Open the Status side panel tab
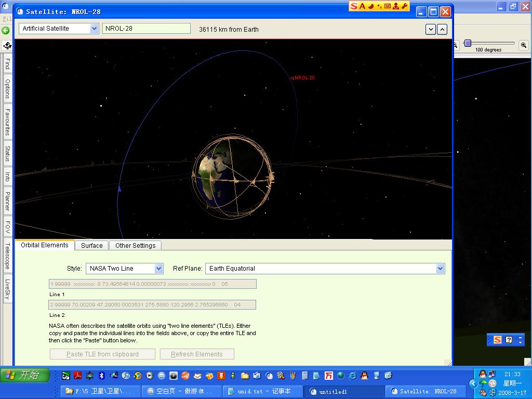Image resolution: width=532 pixels, height=399 pixels. (7, 153)
